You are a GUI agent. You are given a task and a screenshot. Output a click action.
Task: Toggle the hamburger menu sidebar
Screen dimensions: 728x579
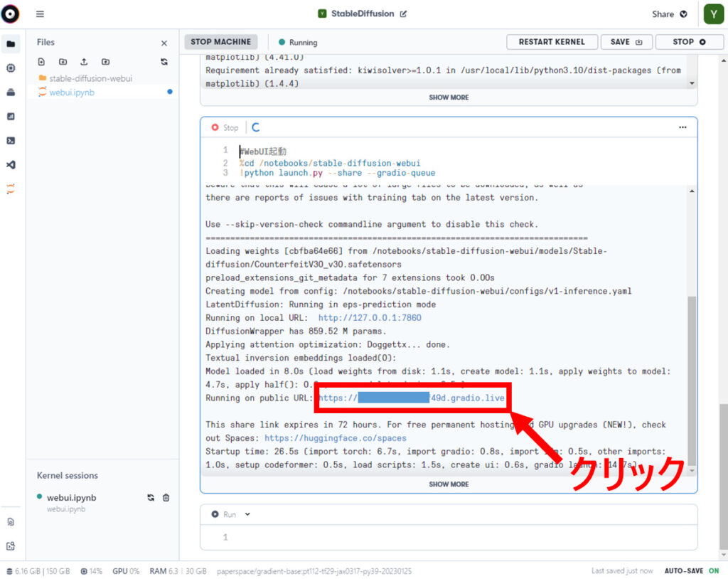tap(40, 14)
